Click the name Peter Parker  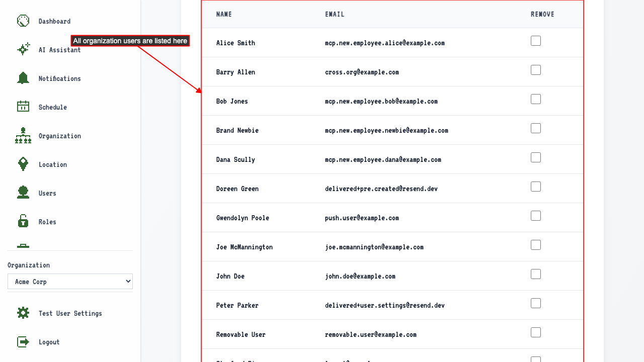[237, 305]
